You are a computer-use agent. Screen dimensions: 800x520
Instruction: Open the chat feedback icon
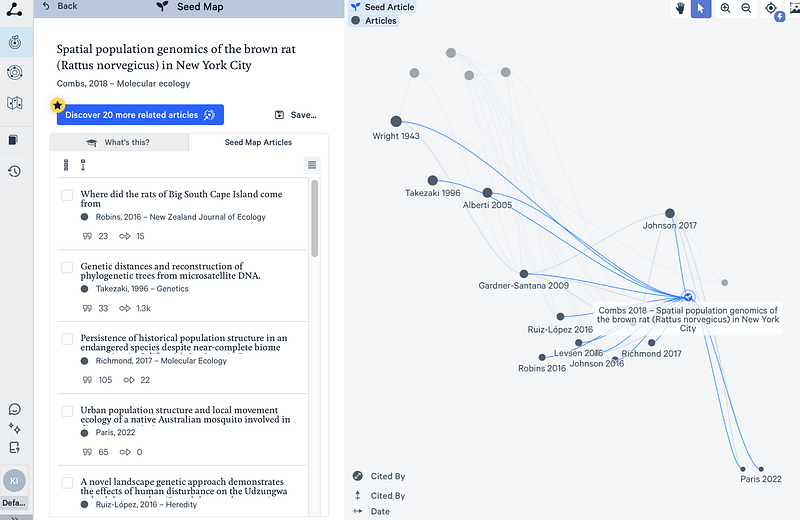click(14, 409)
